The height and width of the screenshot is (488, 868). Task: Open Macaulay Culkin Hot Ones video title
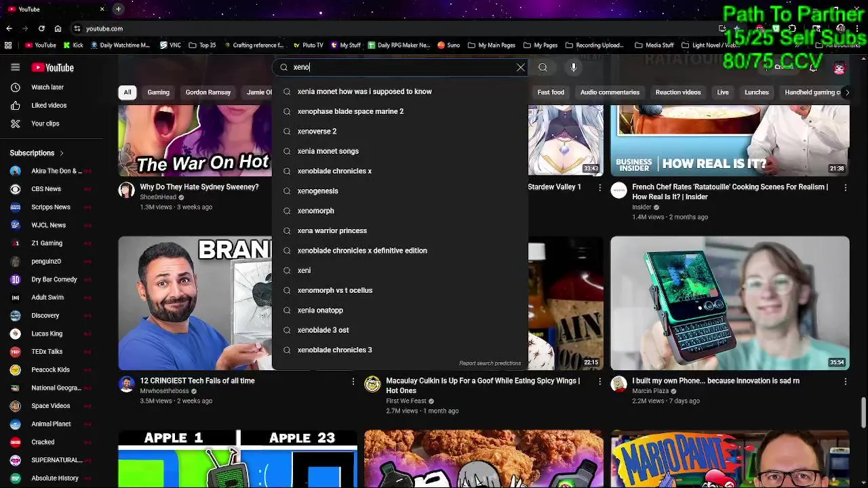pyautogui.click(x=483, y=386)
